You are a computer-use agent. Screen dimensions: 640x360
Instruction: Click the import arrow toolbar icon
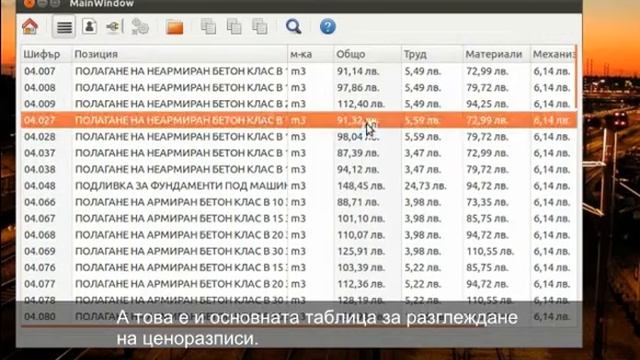pos(114,27)
